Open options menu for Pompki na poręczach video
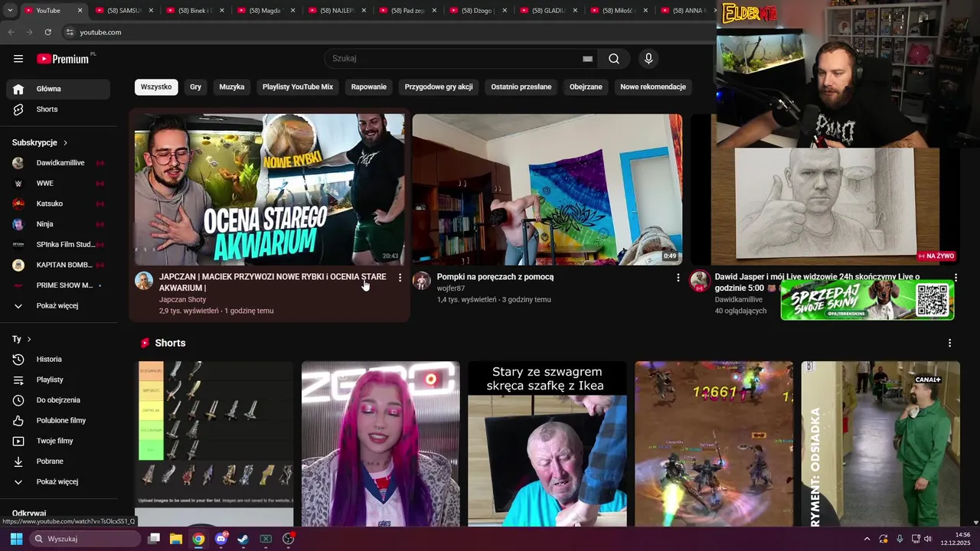The width and height of the screenshot is (980, 551). tap(678, 278)
